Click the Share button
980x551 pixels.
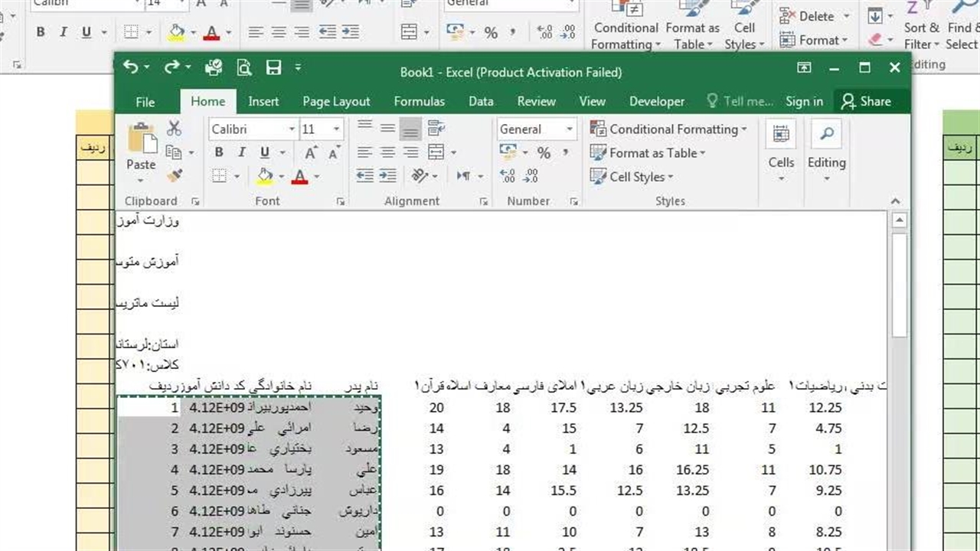866,101
